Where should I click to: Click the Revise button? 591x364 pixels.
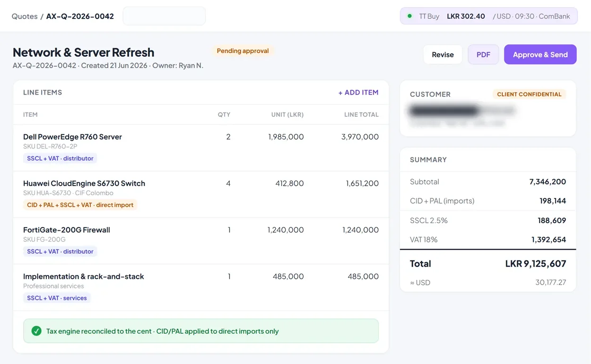[443, 54]
